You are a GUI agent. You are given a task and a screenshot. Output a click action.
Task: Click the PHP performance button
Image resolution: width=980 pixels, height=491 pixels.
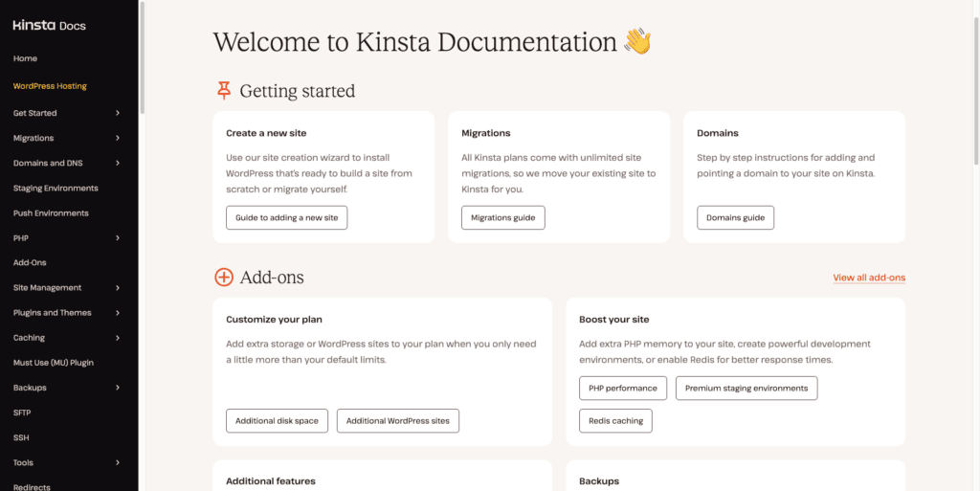tap(623, 388)
